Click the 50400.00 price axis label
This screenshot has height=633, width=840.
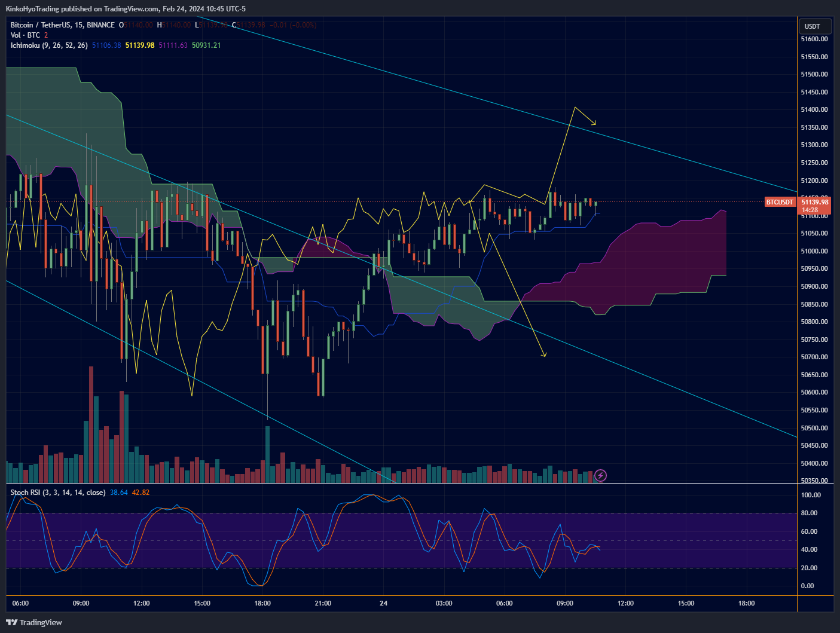click(814, 463)
